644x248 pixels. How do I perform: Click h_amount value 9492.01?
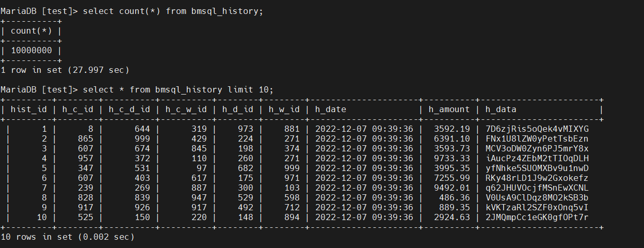452,188
